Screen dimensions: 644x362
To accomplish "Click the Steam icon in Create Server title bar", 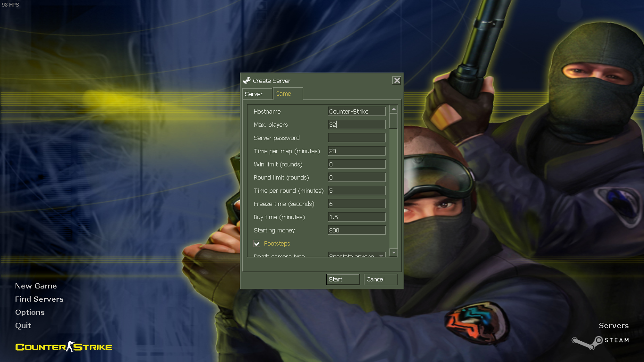I will (x=247, y=81).
